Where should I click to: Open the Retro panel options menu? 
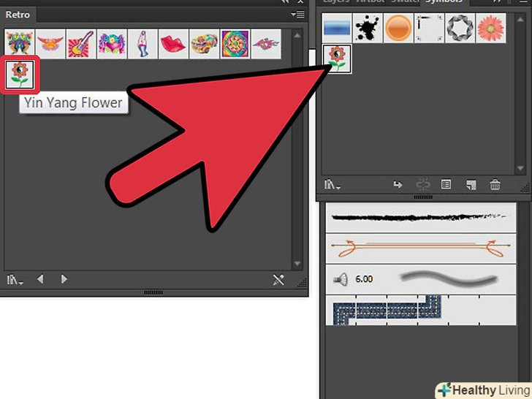pos(297,15)
